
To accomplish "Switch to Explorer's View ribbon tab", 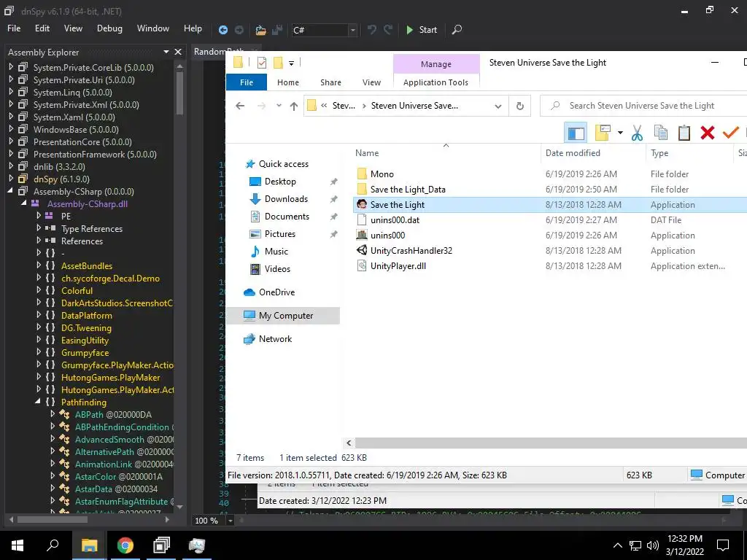I will click(x=371, y=82).
